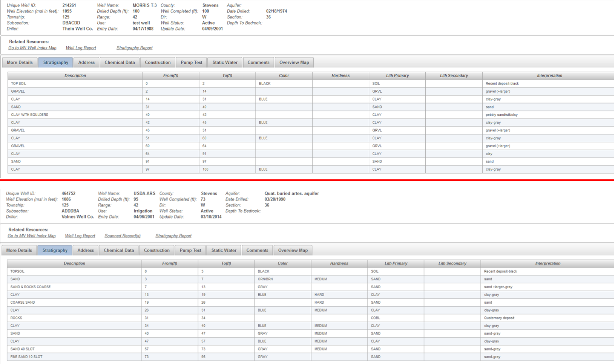Click Hardness column header in the USDA-ARS table
The height and width of the screenshot is (364, 615).
(339, 263)
